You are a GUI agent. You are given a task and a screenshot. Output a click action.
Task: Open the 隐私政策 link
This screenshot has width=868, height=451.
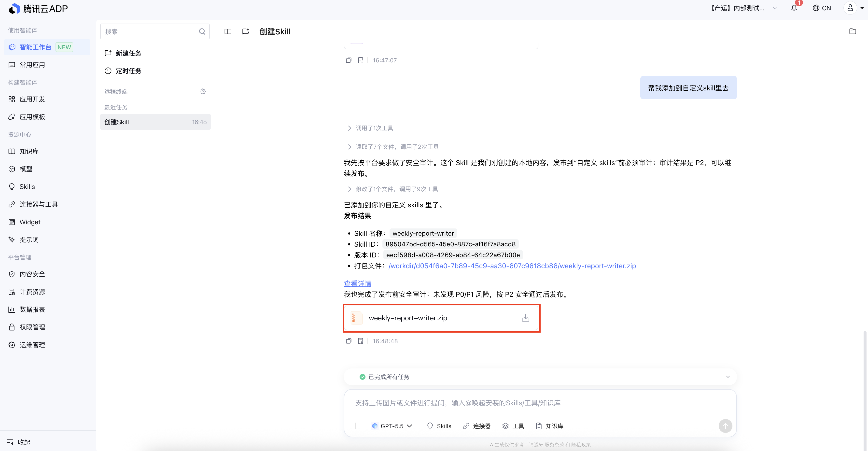tap(581, 445)
